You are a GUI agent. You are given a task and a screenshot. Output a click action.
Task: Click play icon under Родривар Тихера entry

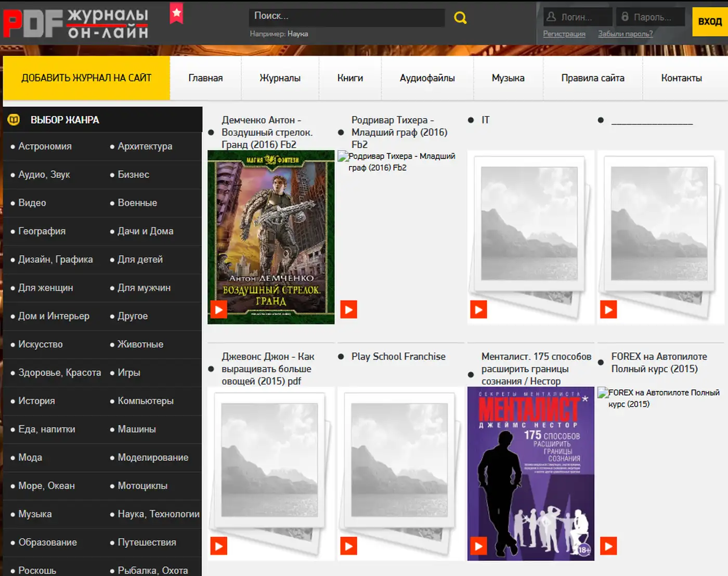tap(348, 309)
